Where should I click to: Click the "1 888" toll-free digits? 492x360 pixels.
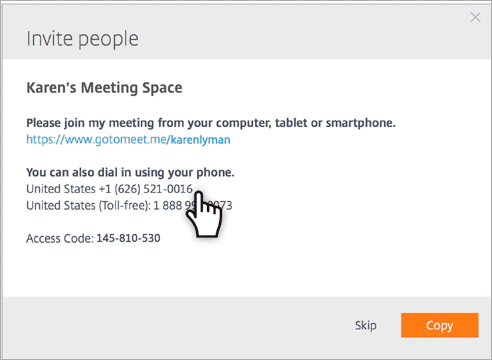click(x=167, y=206)
